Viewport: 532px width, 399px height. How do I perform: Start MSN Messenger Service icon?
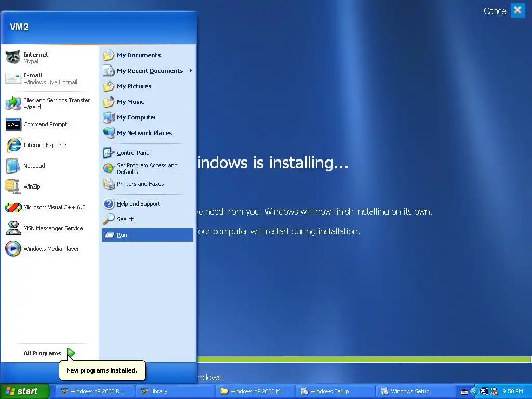tap(13, 228)
